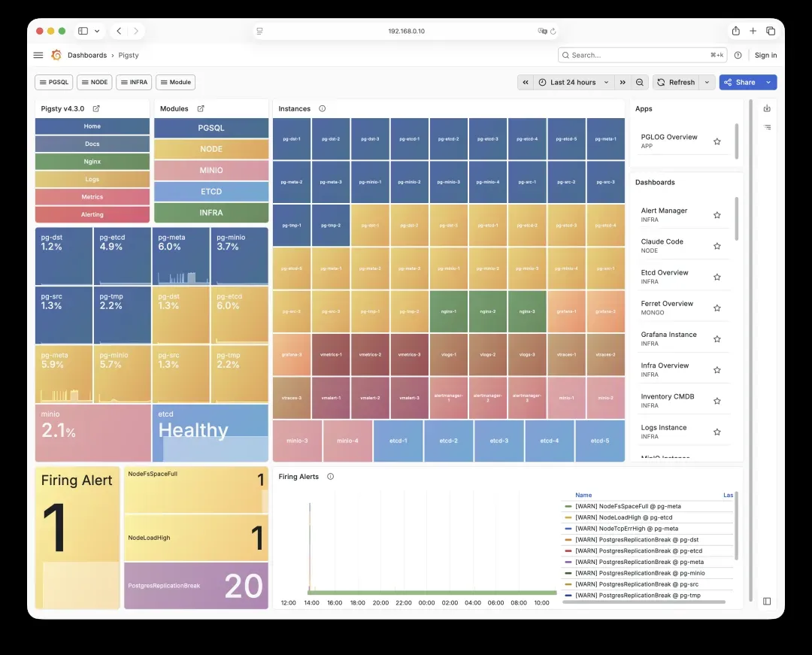
Task: Select the Pigsty breadcrumb
Action: tap(129, 56)
